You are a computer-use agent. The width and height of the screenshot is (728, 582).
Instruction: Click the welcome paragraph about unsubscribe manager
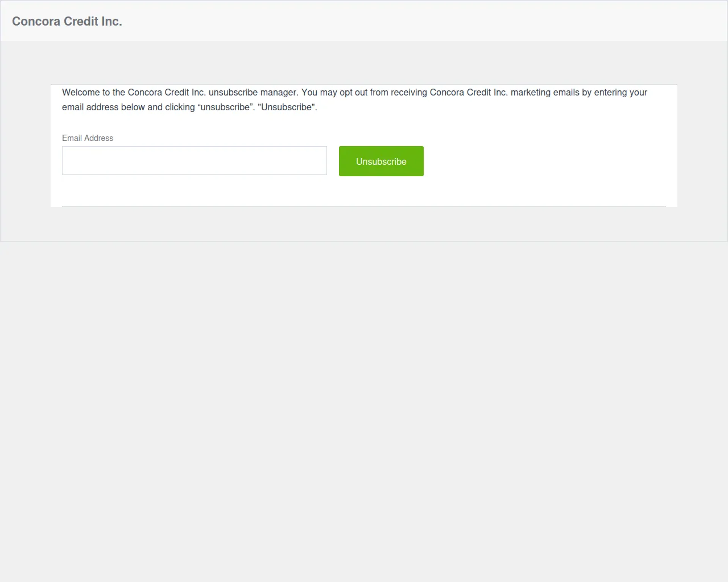pyautogui.click(x=355, y=100)
